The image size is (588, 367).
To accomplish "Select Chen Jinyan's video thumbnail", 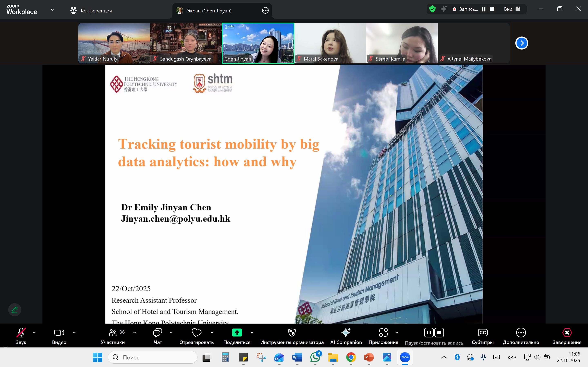I will coord(258,43).
